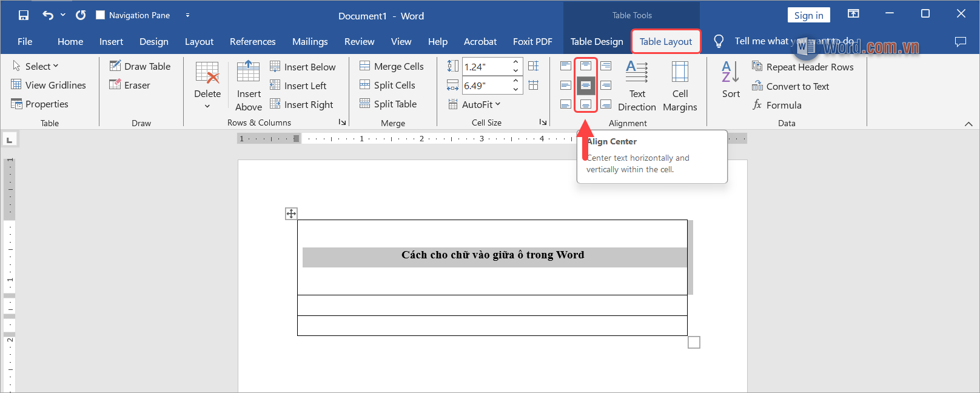Select Align Bottom Center
Screen dimensions: 980x393
586,104
